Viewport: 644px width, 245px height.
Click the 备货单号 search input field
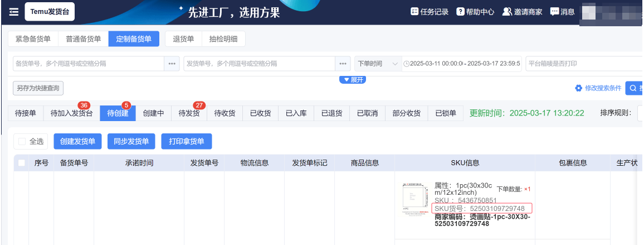[88, 64]
